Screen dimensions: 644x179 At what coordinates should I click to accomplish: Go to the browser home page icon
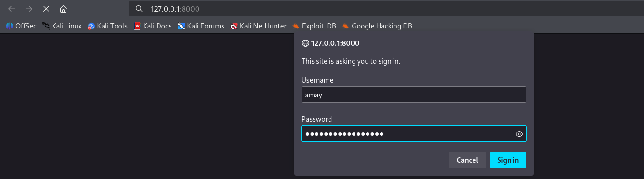click(x=63, y=9)
